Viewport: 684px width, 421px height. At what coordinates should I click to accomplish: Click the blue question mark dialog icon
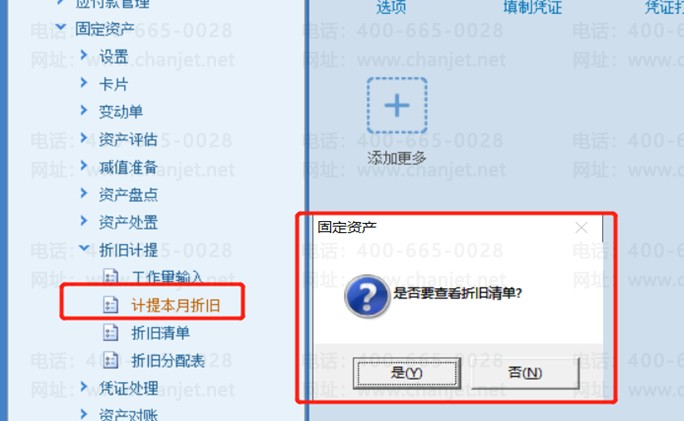coord(367,296)
